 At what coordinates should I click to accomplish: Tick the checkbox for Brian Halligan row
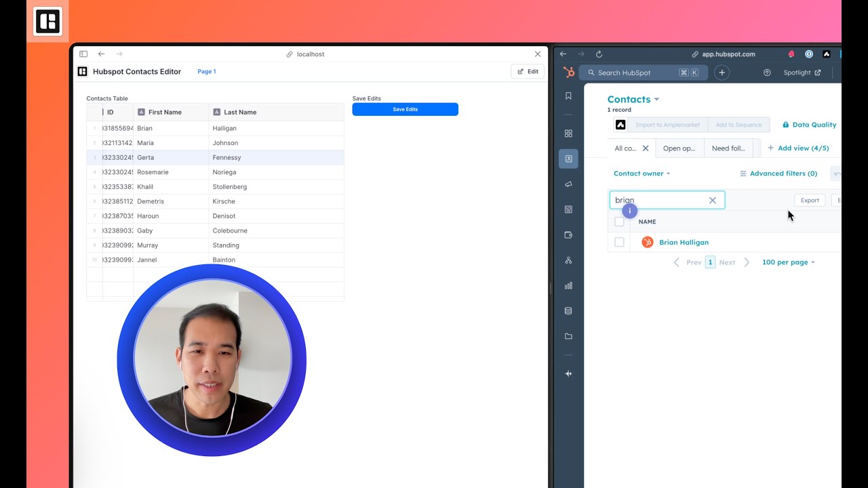point(619,242)
